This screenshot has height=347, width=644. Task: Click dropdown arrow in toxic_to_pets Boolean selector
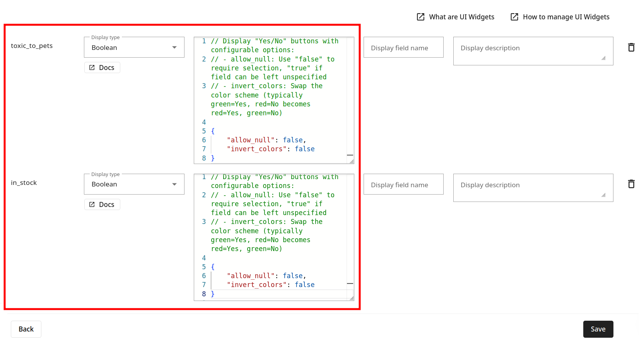point(174,48)
